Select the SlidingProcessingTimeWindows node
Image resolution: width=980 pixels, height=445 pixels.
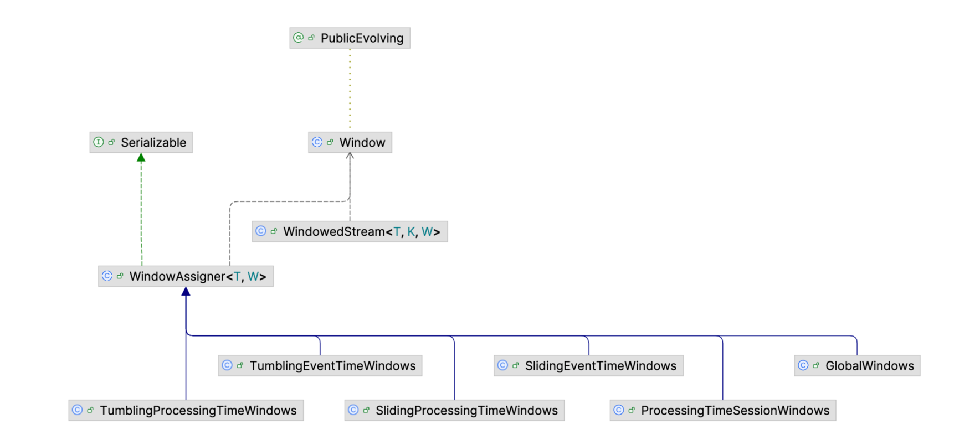454,410
